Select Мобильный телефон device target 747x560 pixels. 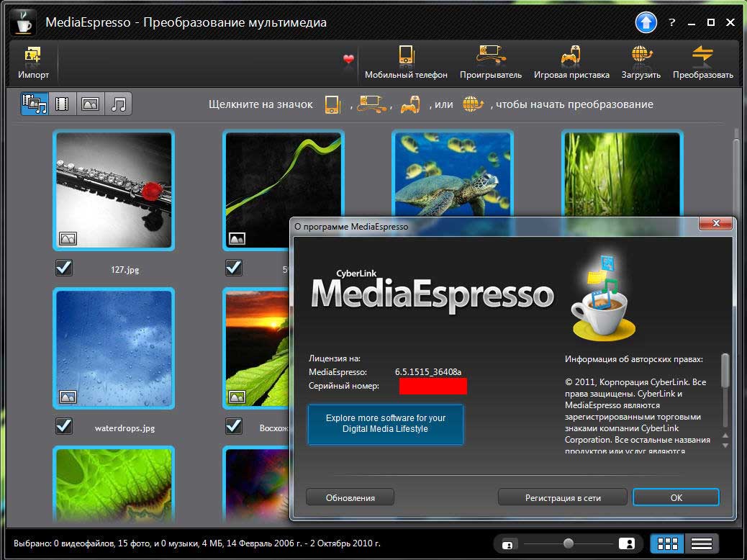(406, 63)
